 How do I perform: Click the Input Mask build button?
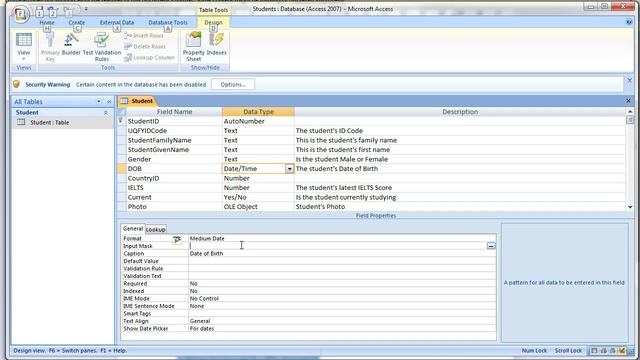pyautogui.click(x=491, y=246)
